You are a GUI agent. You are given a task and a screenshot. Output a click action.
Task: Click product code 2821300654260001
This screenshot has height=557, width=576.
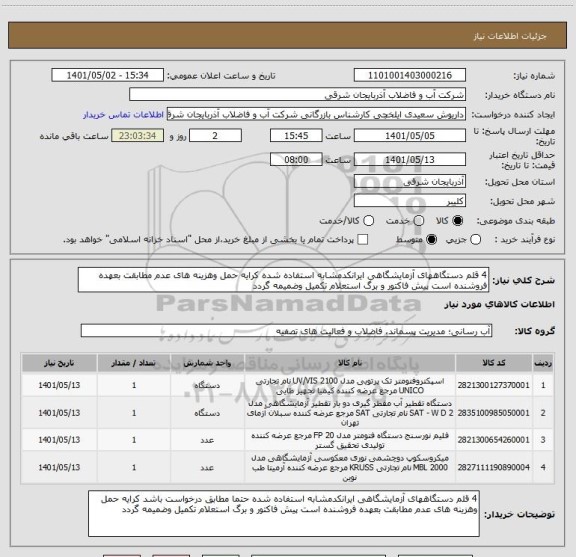[x=493, y=440]
